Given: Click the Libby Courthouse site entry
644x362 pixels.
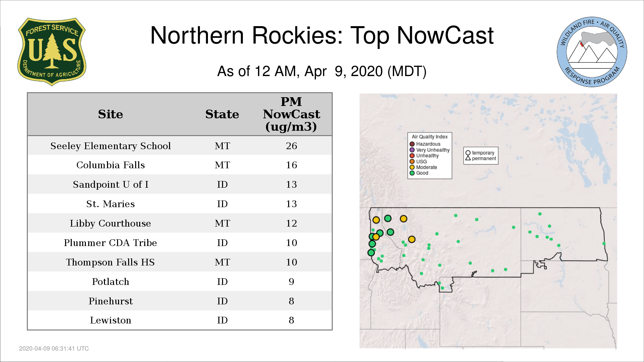Looking at the screenshot, I should tap(110, 223).
